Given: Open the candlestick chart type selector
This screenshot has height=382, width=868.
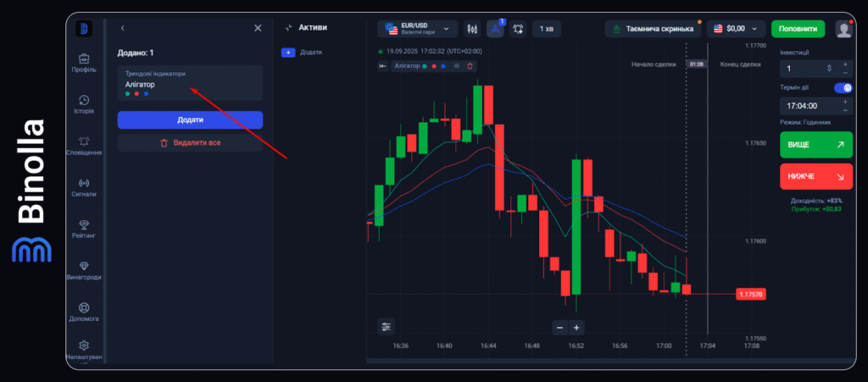Looking at the screenshot, I should (x=472, y=29).
